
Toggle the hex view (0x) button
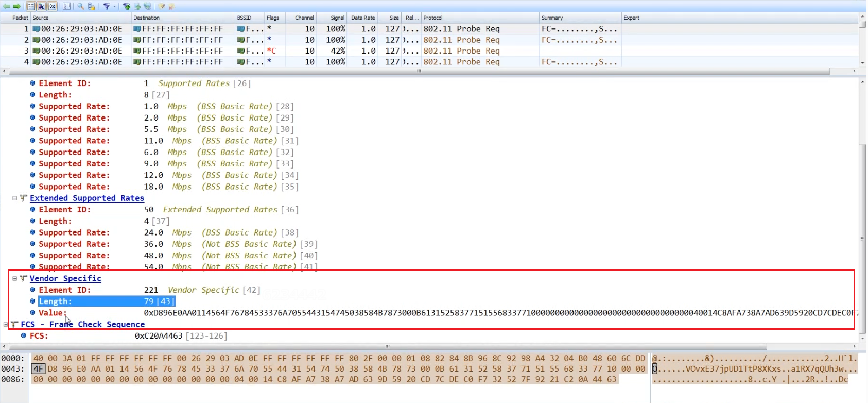point(52,6)
